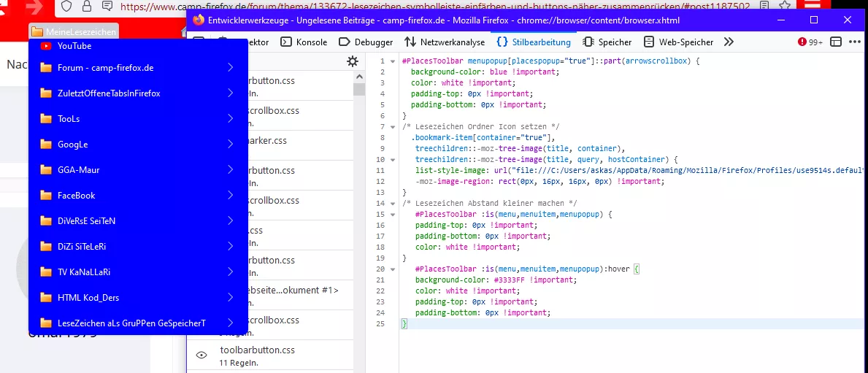The image size is (868, 373).
Task: Switch to the Konsole tab
Action: click(304, 42)
